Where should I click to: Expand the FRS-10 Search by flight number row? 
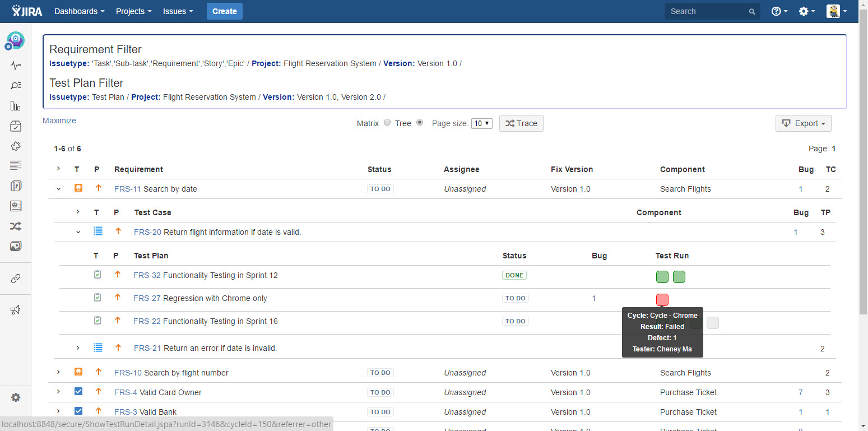[x=58, y=372]
